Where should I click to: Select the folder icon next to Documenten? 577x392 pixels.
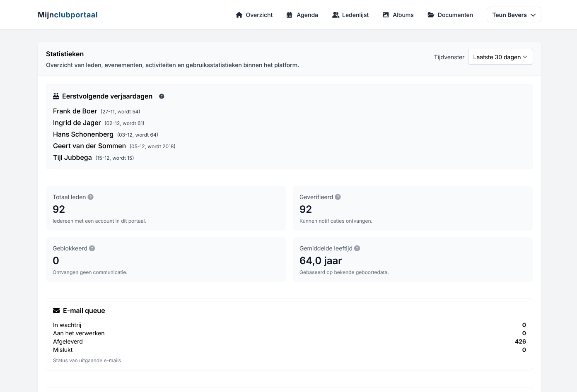(431, 14)
